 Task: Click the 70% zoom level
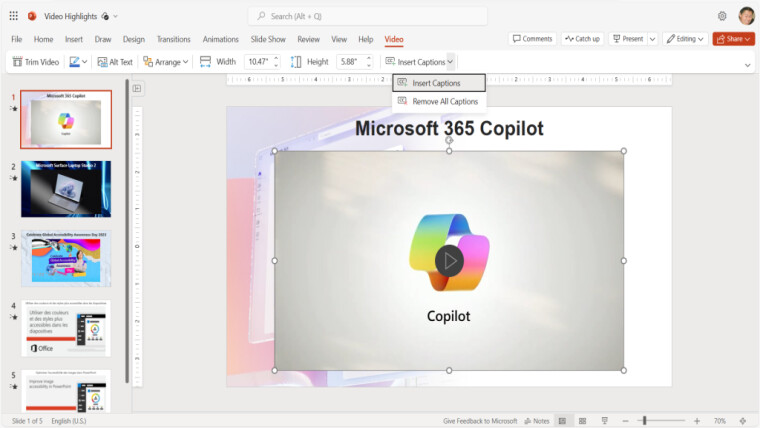pos(720,421)
